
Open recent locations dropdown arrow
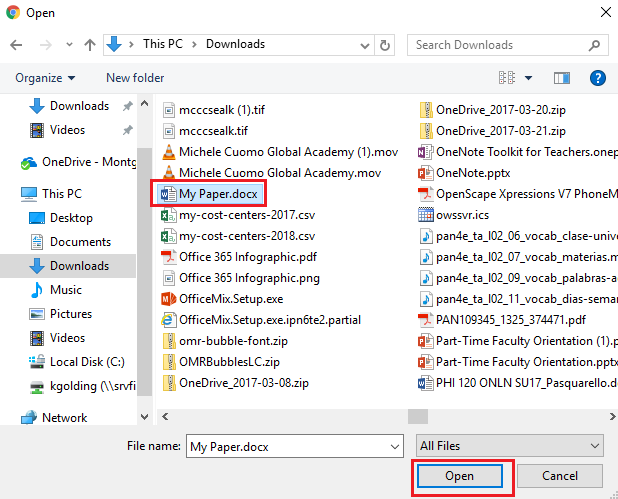[x=69, y=45]
